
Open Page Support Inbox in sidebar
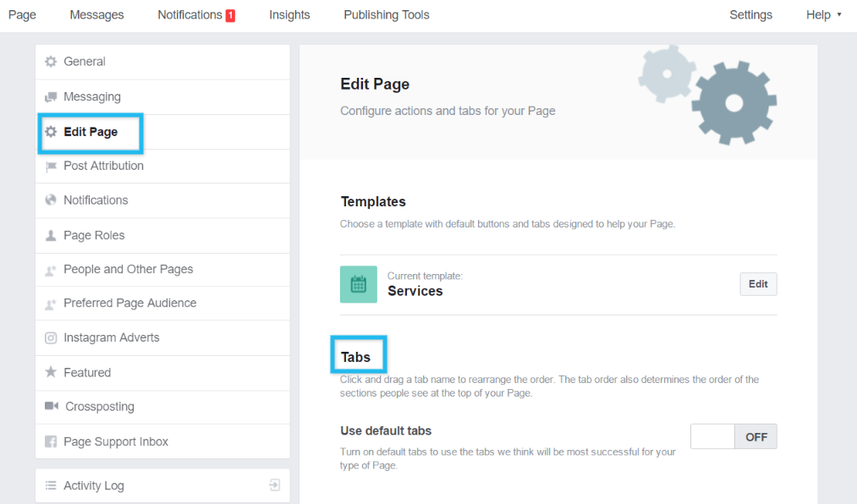pos(116,442)
